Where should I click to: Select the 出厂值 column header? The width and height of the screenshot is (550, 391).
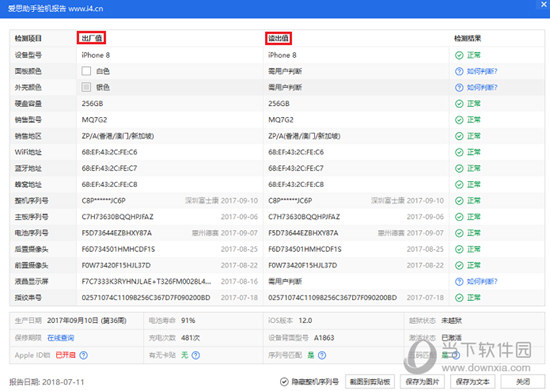tap(92, 38)
